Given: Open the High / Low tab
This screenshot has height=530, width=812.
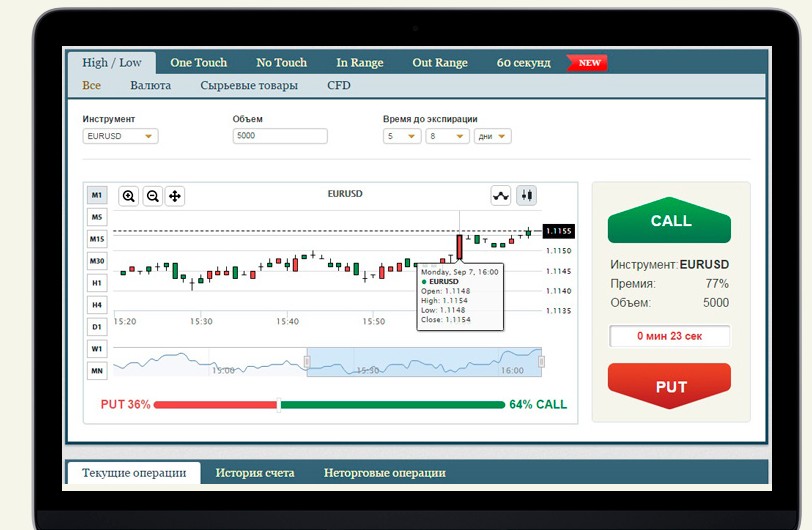Looking at the screenshot, I should pos(112,63).
